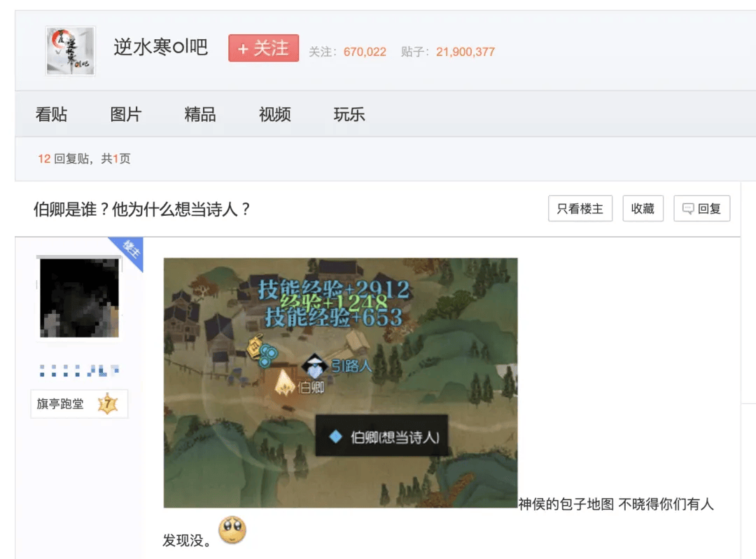Click the post text 神侯的包子地图
Image resolution: width=756 pixels, height=559 pixels.
566,504
